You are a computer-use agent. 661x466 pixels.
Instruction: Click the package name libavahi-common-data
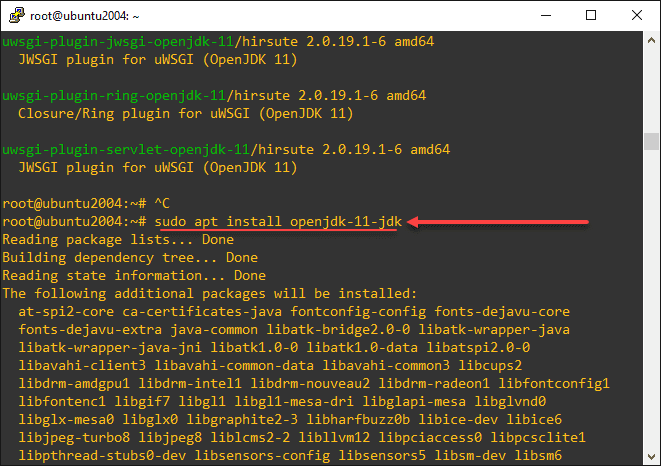tap(234, 365)
